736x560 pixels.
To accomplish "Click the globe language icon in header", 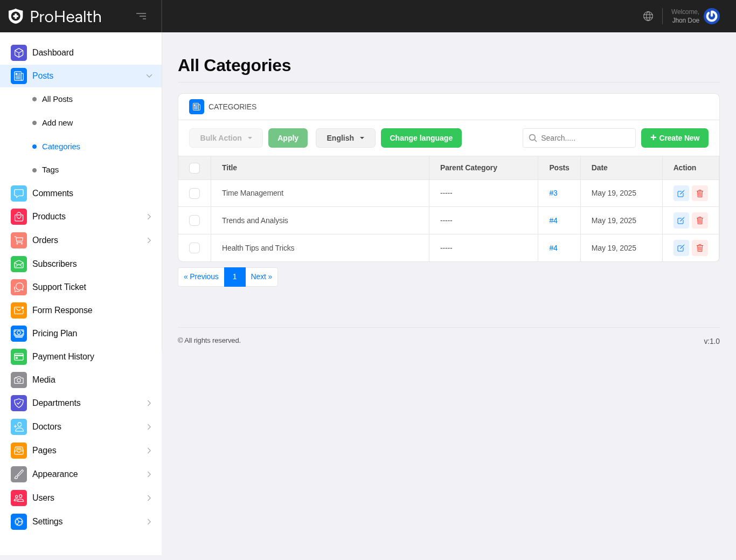I will (648, 16).
